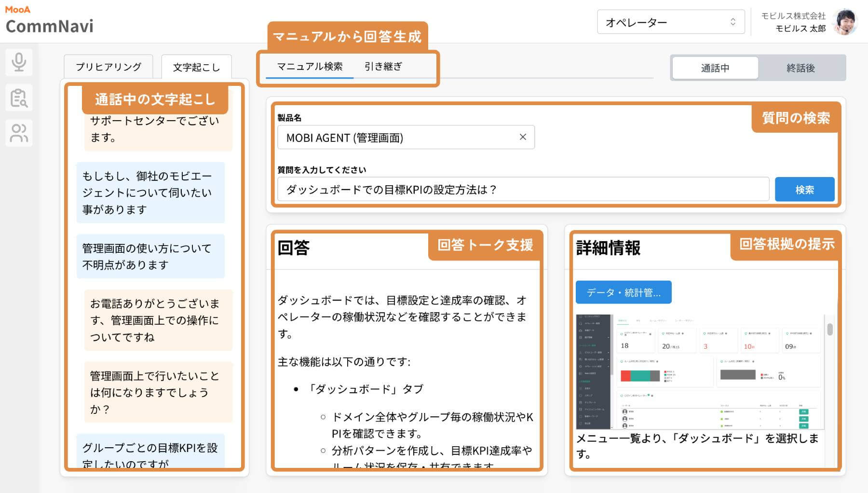
Task: Click the ドメイン全体やグループ毎 sub-bullet
Action: [433, 425]
